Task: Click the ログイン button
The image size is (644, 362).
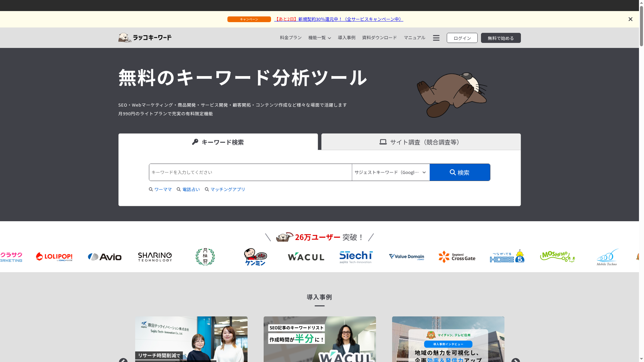Action: 462,38
